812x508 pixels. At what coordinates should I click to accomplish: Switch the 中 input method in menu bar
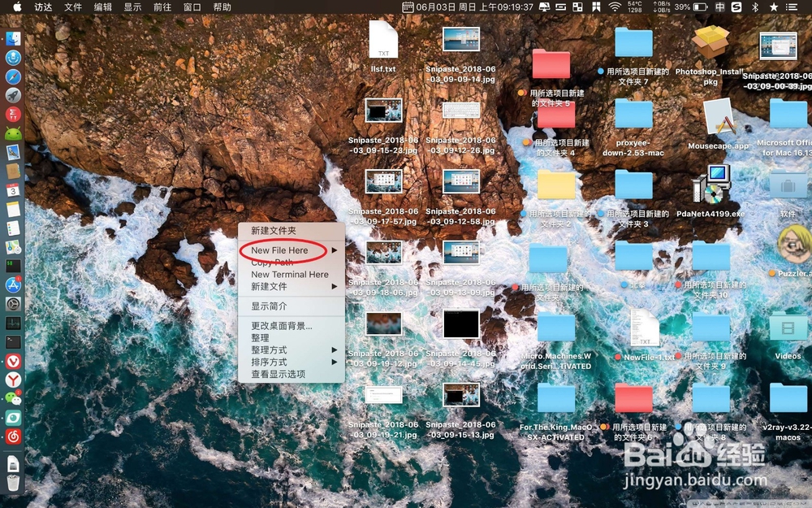click(x=719, y=7)
